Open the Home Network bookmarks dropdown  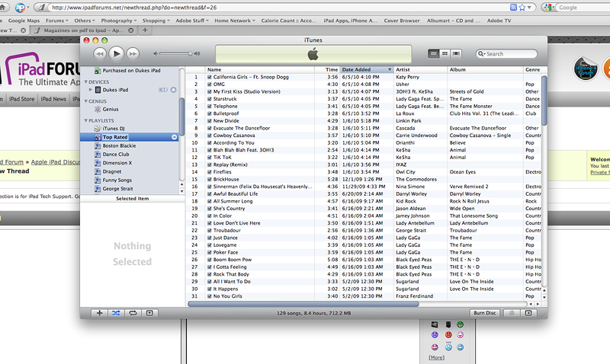[x=235, y=21]
